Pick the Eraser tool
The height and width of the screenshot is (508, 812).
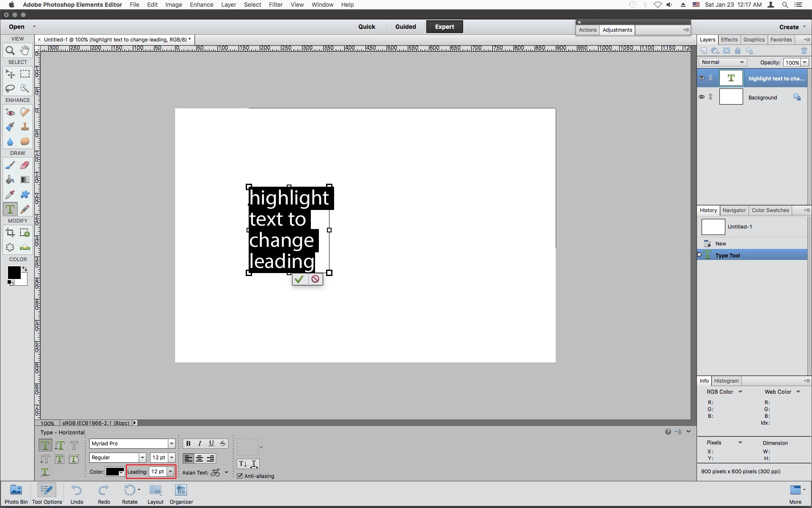[25, 165]
